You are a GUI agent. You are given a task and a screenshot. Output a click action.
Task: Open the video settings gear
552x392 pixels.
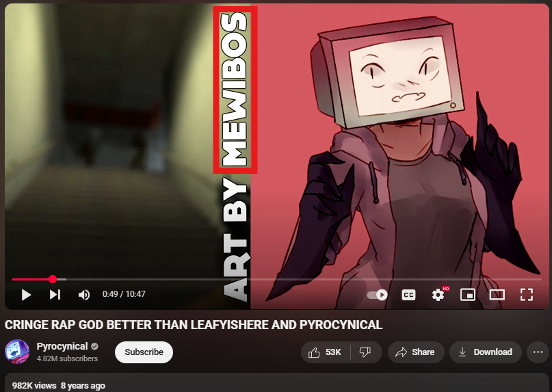438,295
